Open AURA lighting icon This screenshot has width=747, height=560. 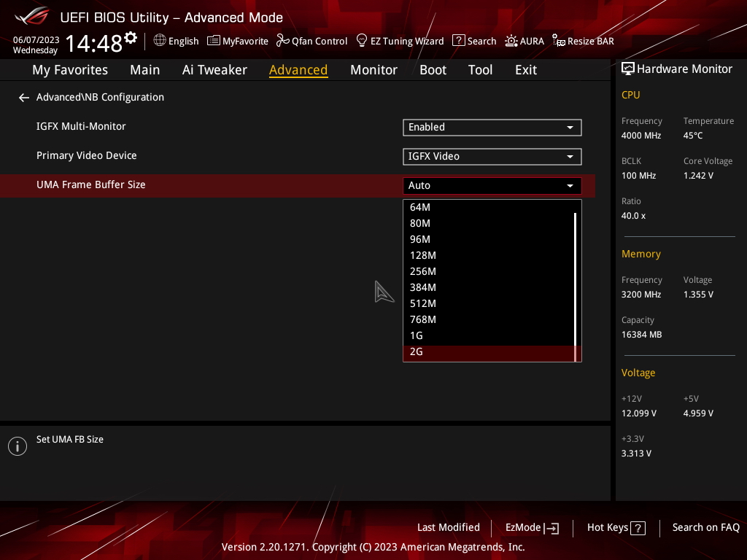pyautogui.click(x=511, y=41)
